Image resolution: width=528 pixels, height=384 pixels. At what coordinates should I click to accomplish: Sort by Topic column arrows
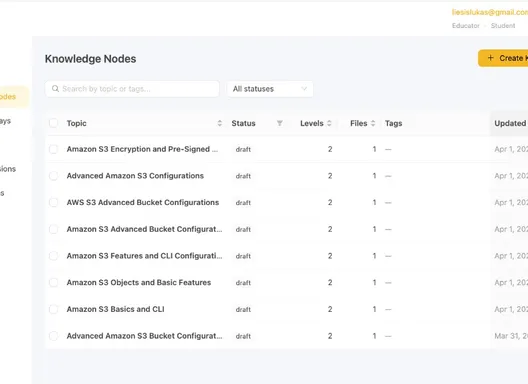(220, 123)
